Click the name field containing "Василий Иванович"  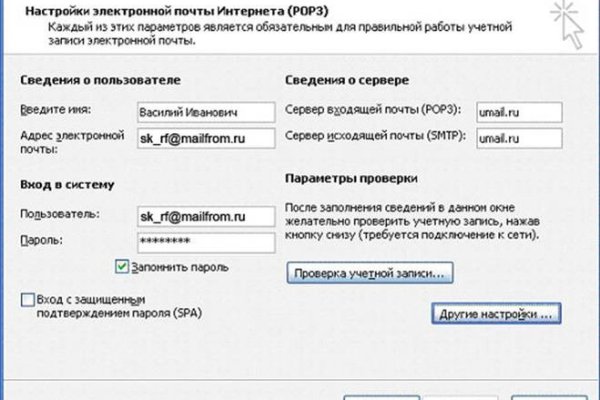click(x=203, y=113)
